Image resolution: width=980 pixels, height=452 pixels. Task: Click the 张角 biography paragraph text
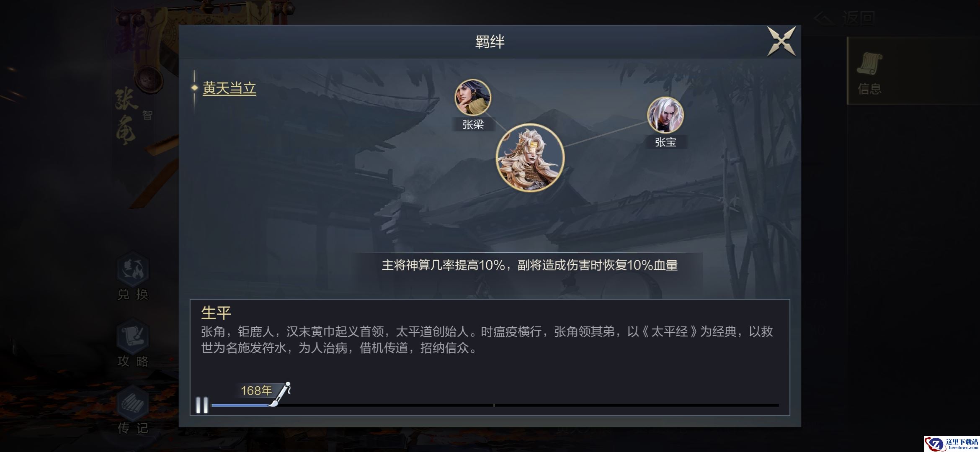[487, 340]
